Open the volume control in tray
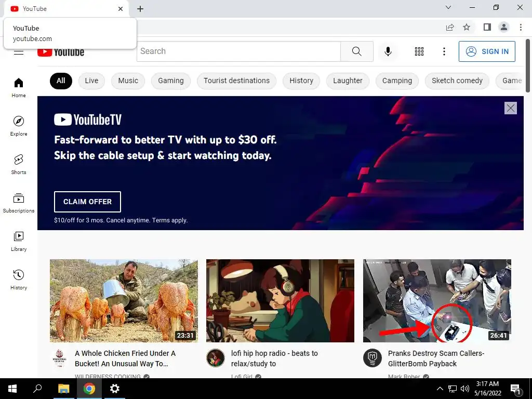Image resolution: width=532 pixels, height=399 pixels. [x=465, y=389]
